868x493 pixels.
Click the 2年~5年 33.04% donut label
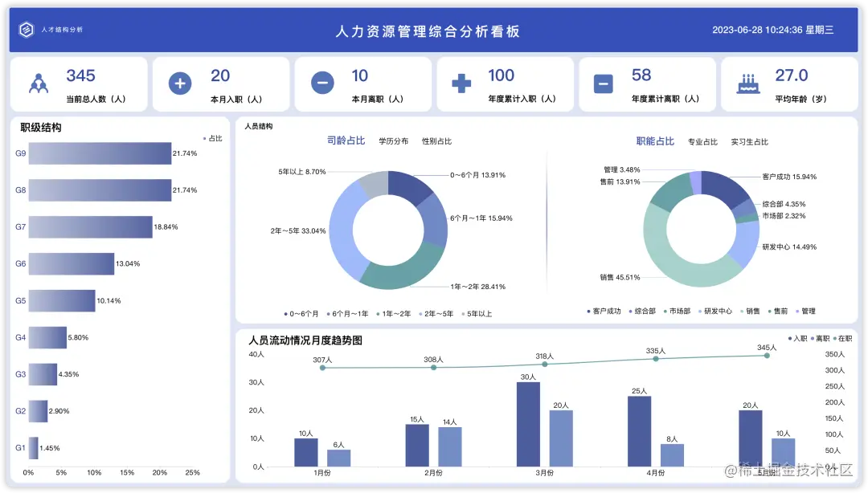298,230
